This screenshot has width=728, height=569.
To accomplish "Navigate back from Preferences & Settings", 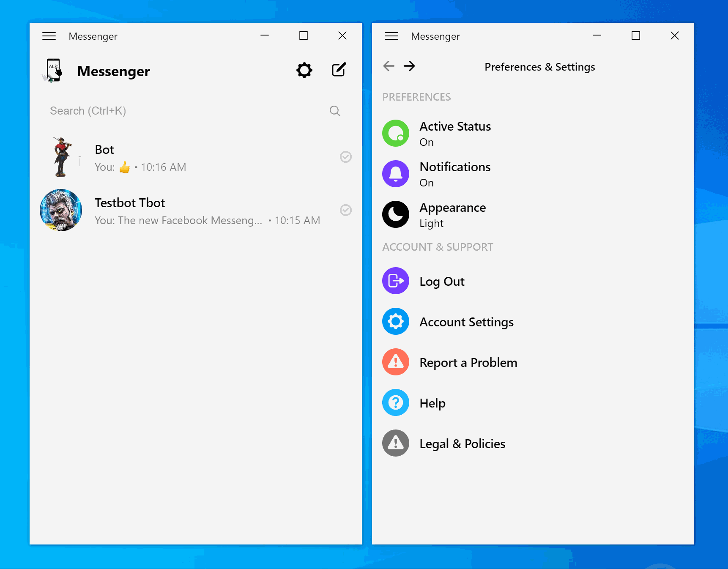I will (388, 66).
